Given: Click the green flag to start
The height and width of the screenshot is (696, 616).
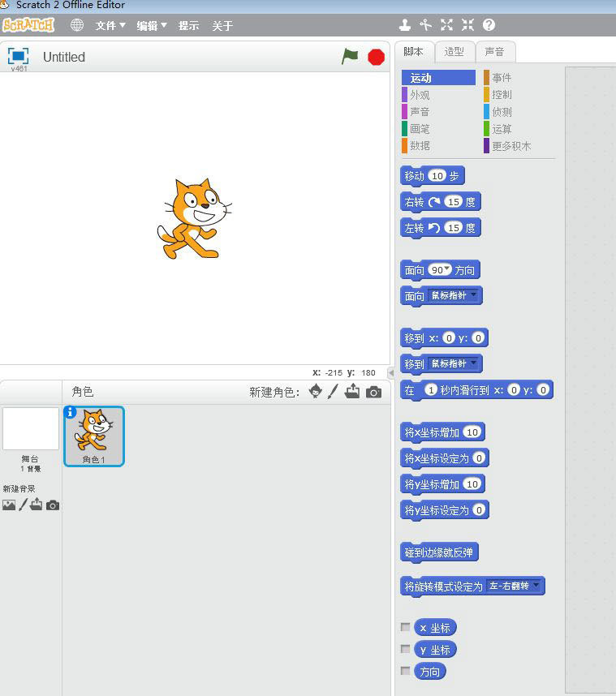Looking at the screenshot, I should click(x=350, y=57).
